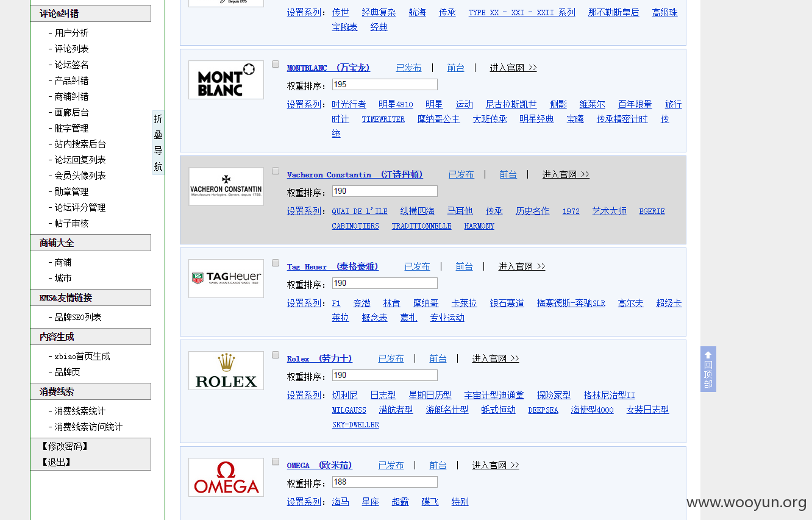This screenshot has height=520, width=812.
Task: Click the Tag Heuer weight input field
Action: 385,283
